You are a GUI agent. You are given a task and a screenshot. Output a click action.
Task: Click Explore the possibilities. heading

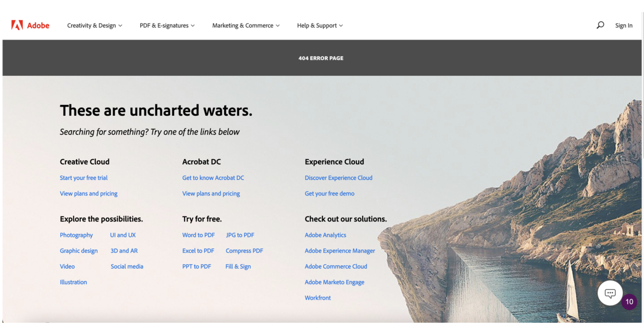click(x=102, y=219)
